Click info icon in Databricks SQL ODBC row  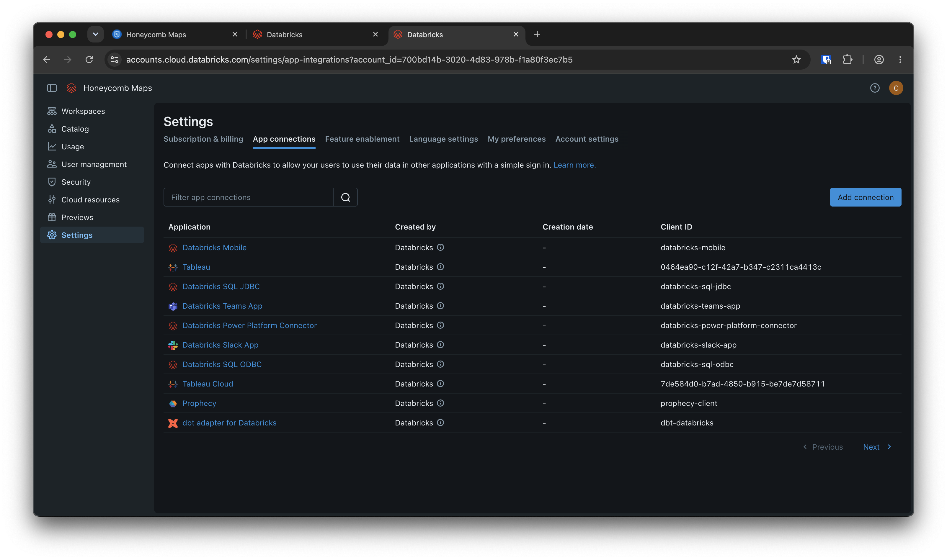[x=440, y=364]
